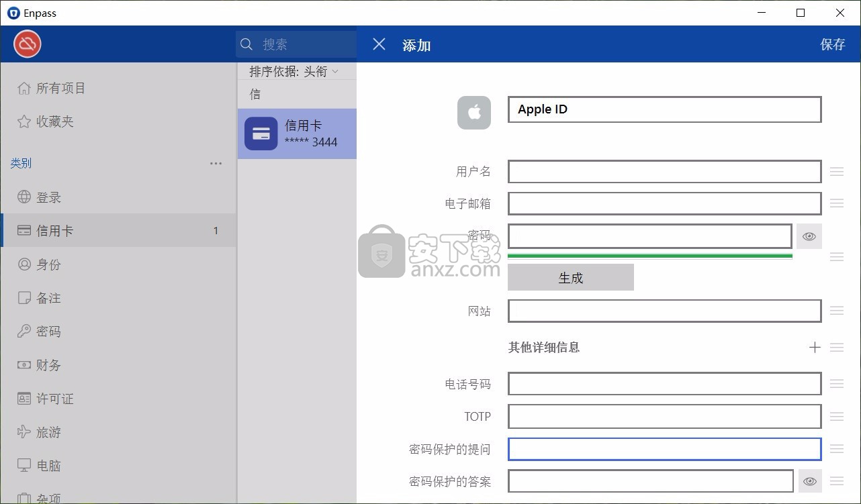Click the search magnifier icon
This screenshot has height=504, width=861.
tap(246, 44)
